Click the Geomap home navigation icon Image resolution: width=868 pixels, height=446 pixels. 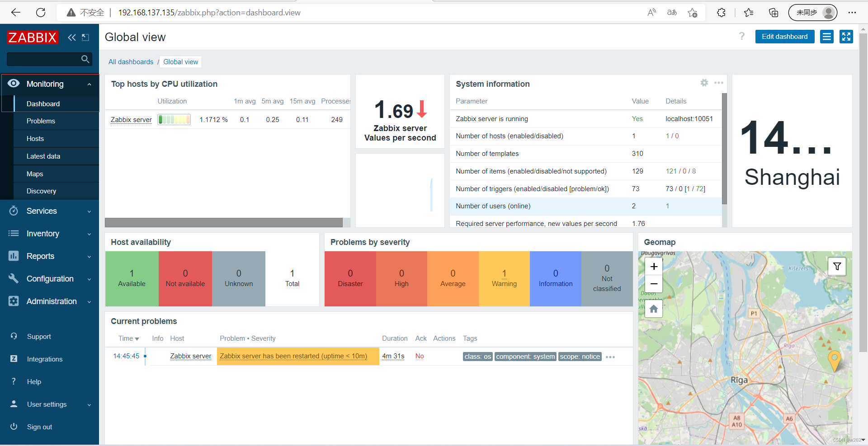coord(653,309)
